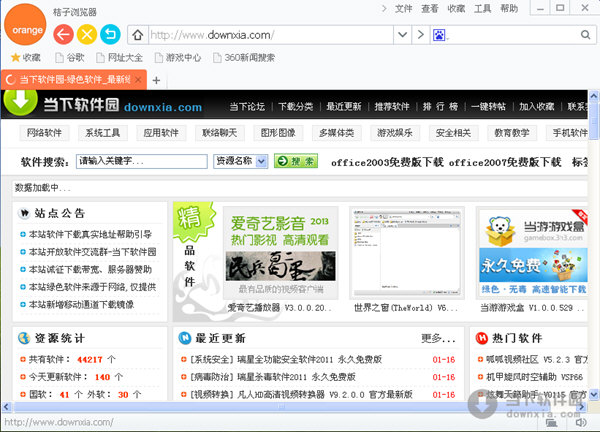Open the 360新闻搜索 bookmark
Image resolution: width=600 pixels, height=432 pixels.
coord(244,58)
